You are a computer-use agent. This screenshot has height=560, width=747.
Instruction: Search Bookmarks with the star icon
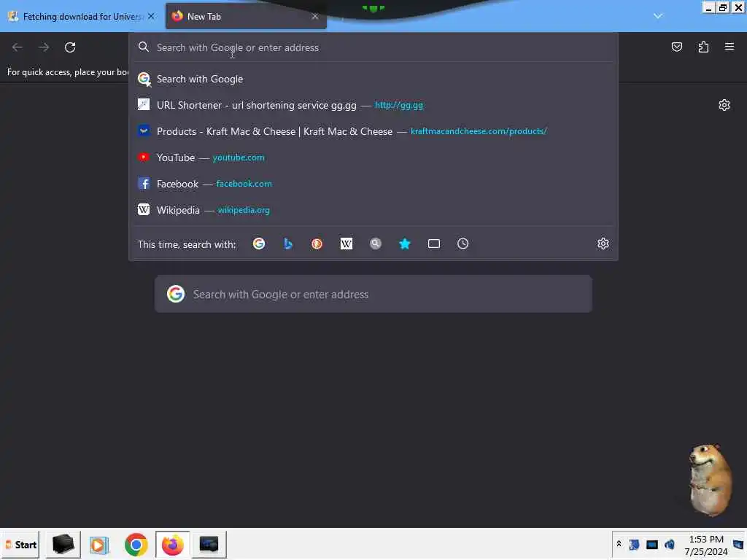pos(404,244)
